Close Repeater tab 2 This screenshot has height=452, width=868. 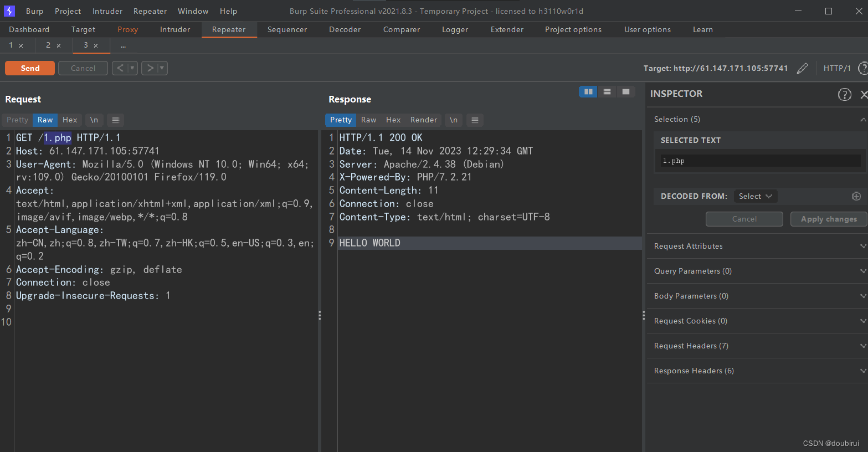(58, 45)
